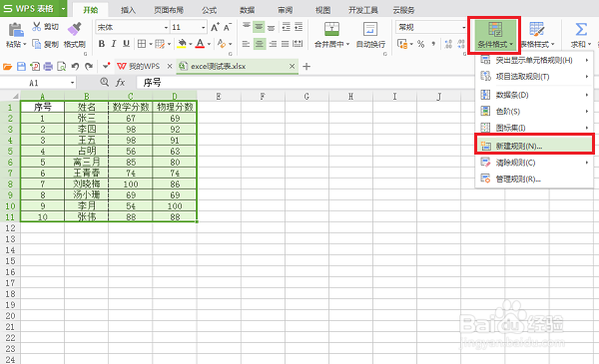Toggle italic formatting
Viewport: 599px width, 364px height.
(114, 44)
